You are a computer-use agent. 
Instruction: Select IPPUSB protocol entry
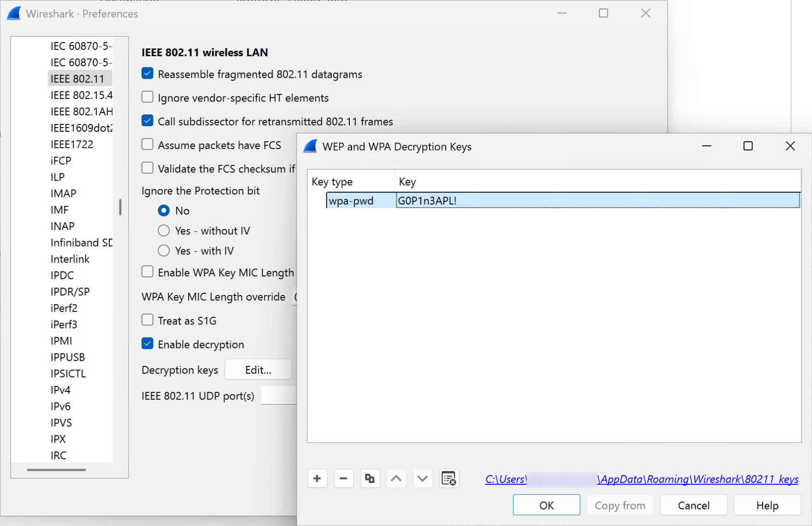point(68,357)
